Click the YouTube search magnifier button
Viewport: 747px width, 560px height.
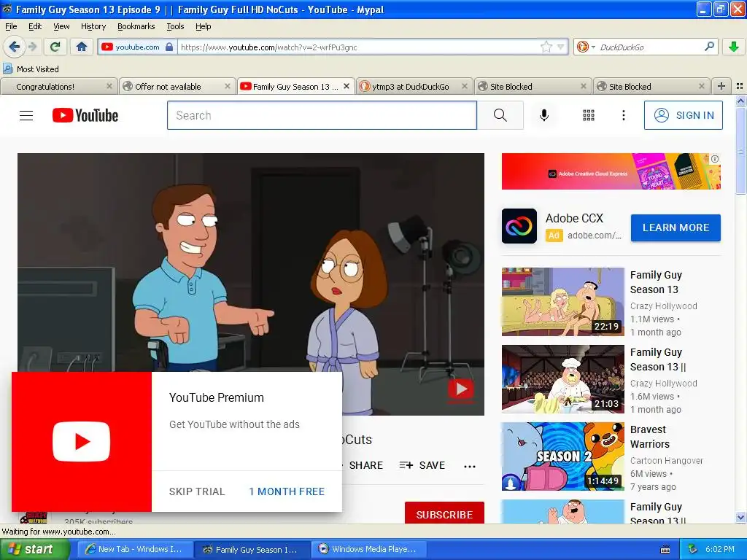[500, 115]
